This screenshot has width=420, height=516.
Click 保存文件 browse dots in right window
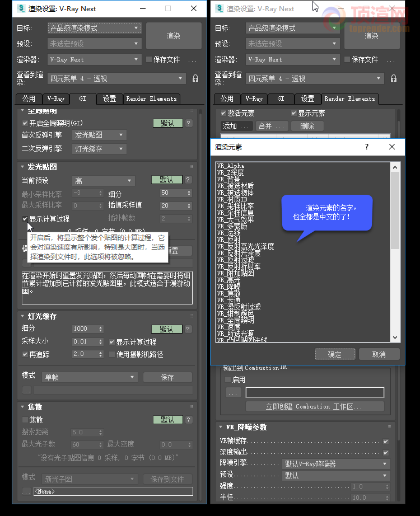click(391, 60)
